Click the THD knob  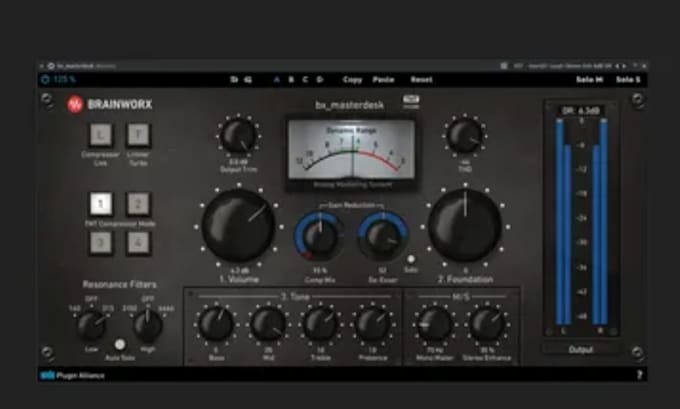tap(464, 136)
